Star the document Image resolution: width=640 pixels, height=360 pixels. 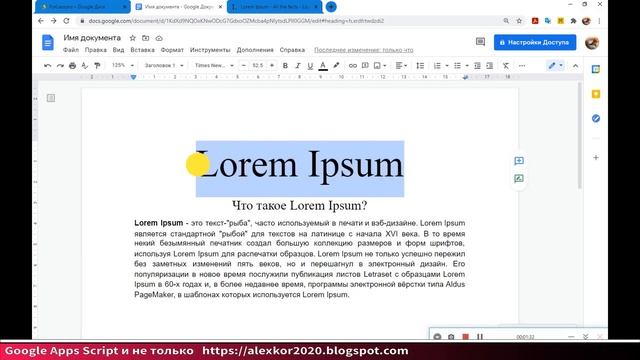[x=133, y=38]
